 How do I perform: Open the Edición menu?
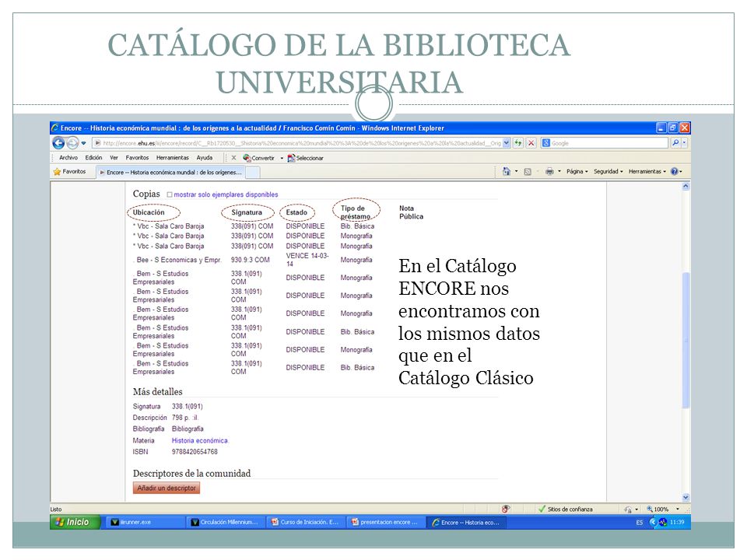click(93, 158)
